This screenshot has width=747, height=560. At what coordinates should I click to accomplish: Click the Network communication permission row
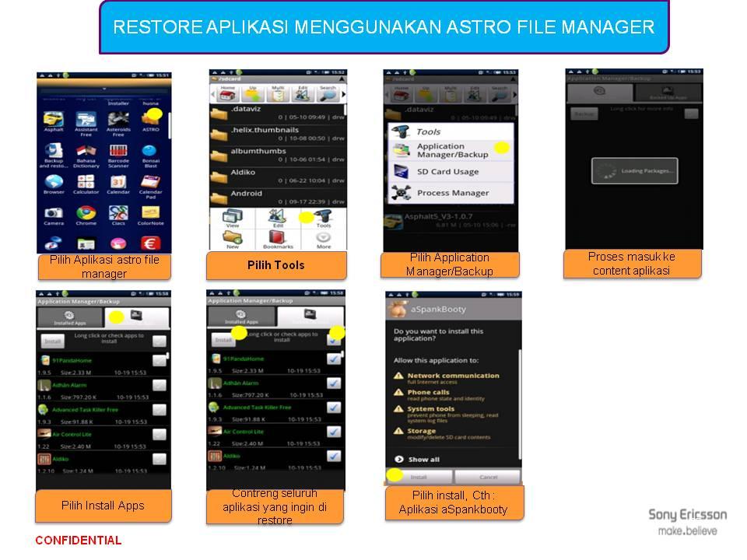click(x=447, y=379)
